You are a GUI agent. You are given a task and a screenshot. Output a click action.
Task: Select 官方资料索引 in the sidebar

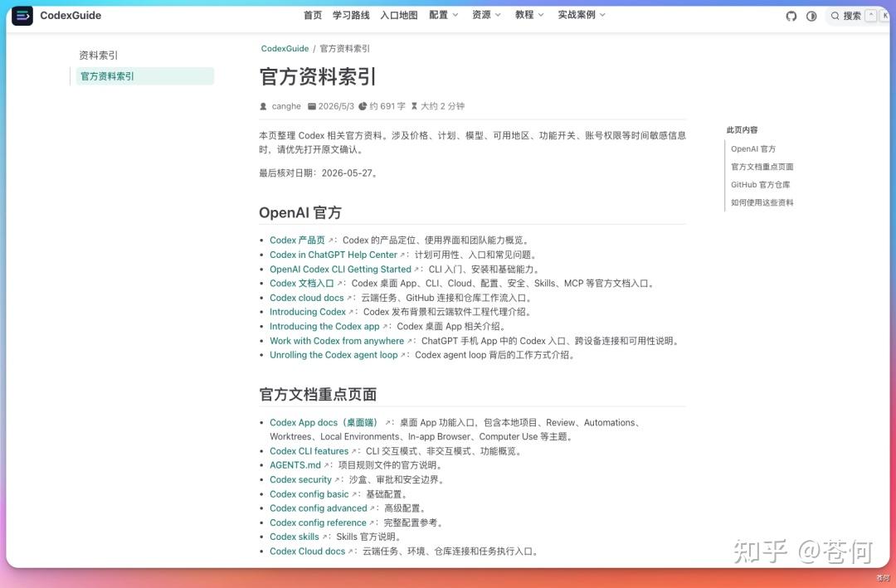coord(145,76)
